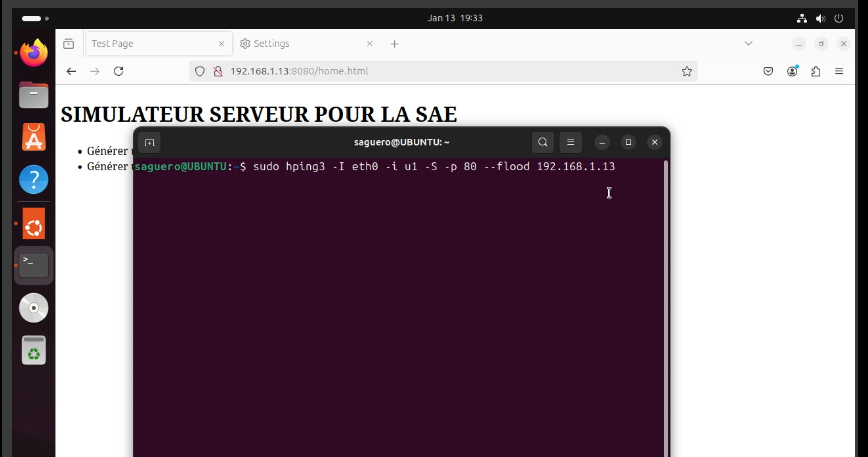This screenshot has height=457, width=868.
Task: Open the Firefox account profile icon
Action: click(x=792, y=71)
